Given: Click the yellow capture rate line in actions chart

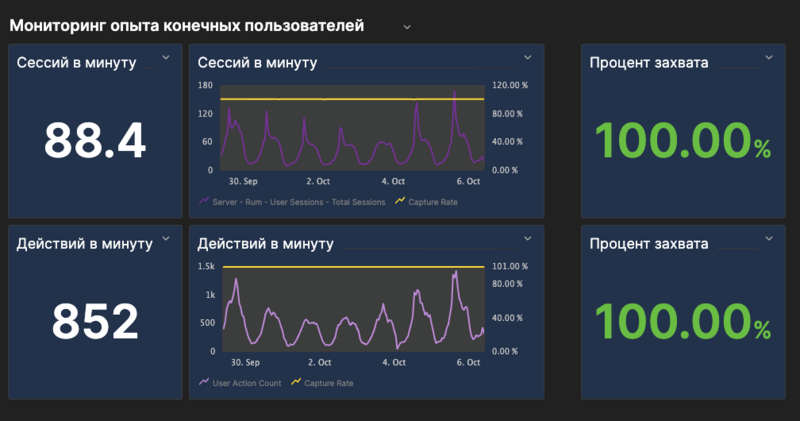Looking at the screenshot, I should (350, 267).
